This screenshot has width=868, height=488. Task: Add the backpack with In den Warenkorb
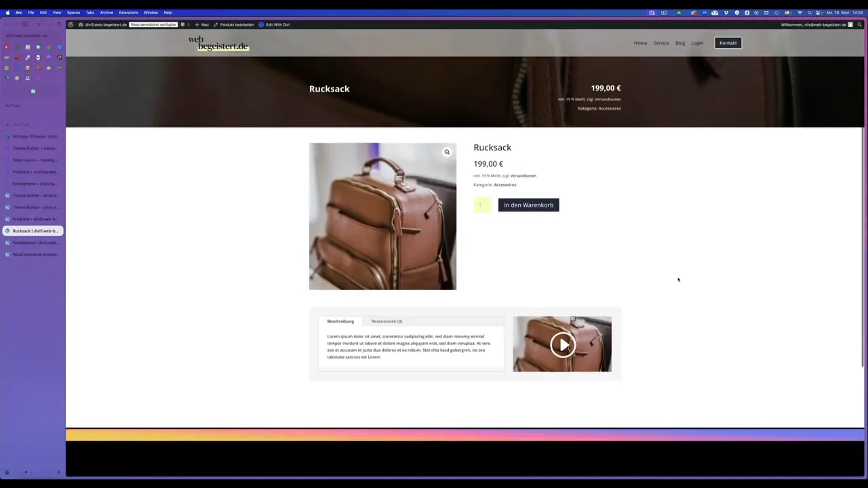[x=528, y=205]
